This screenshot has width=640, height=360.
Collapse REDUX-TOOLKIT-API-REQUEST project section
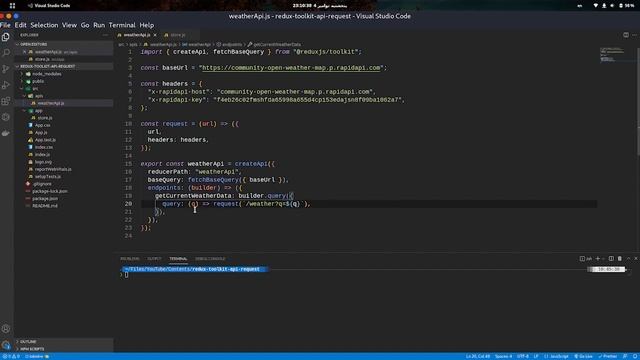click(x=64, y=66)
